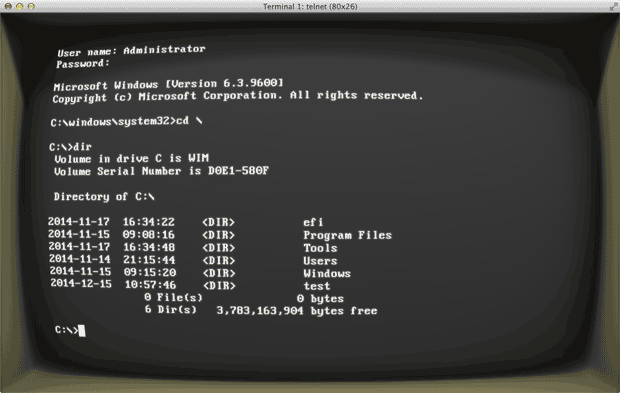Image resolution: width=620 pixels, height=393 pixels.
Task: Click the 'test' directory name
Action: coord(317,286)
